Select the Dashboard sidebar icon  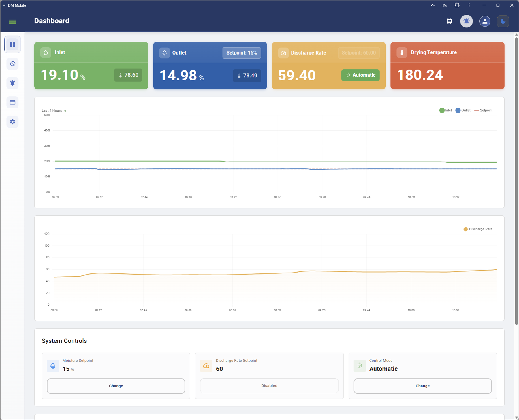pos(12,44)
